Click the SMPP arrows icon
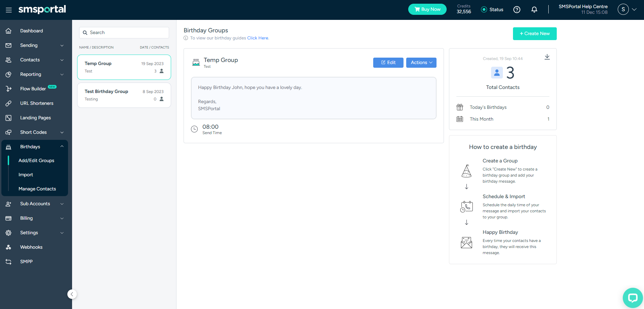 tap(9, 261)
